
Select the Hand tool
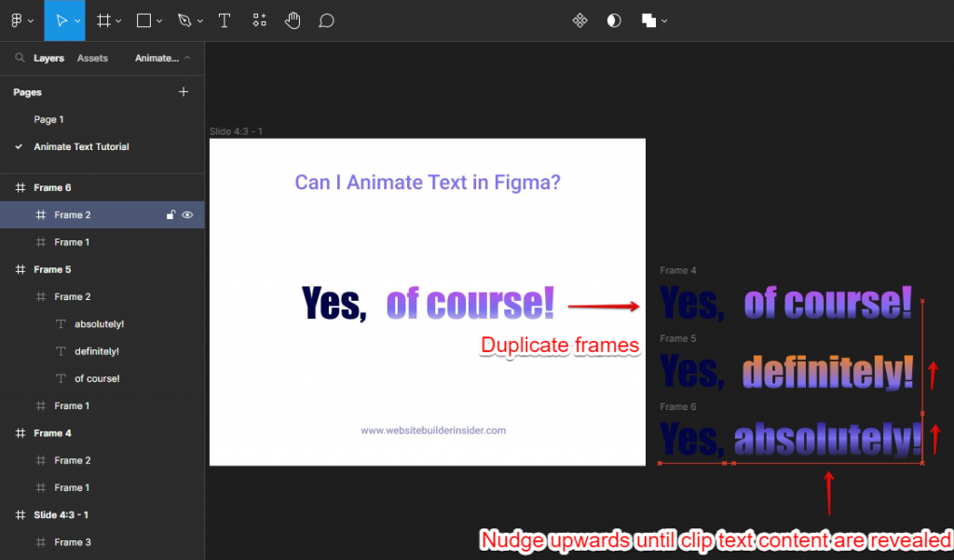pyautogui.click(x=293, y=20)
